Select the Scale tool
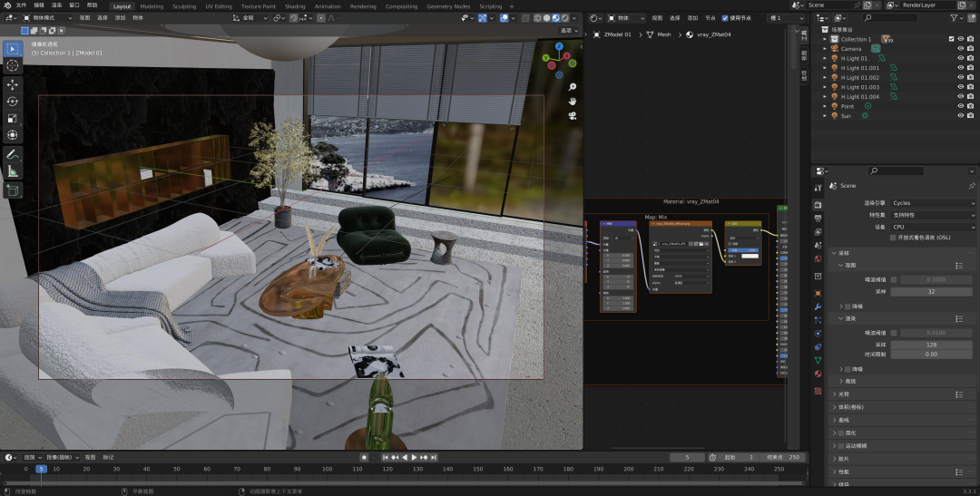Viewport: 980px width, 496px height. (x=13, y=118)
